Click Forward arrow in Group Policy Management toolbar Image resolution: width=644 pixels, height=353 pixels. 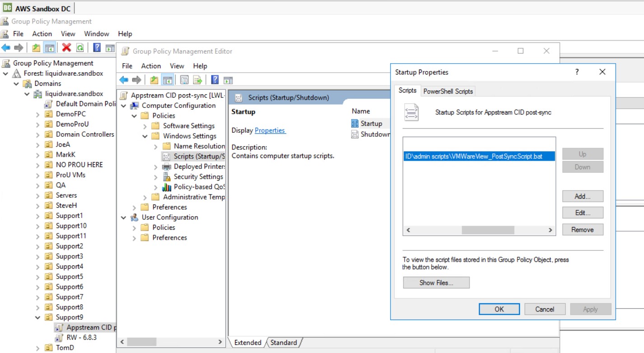[19, 48]
